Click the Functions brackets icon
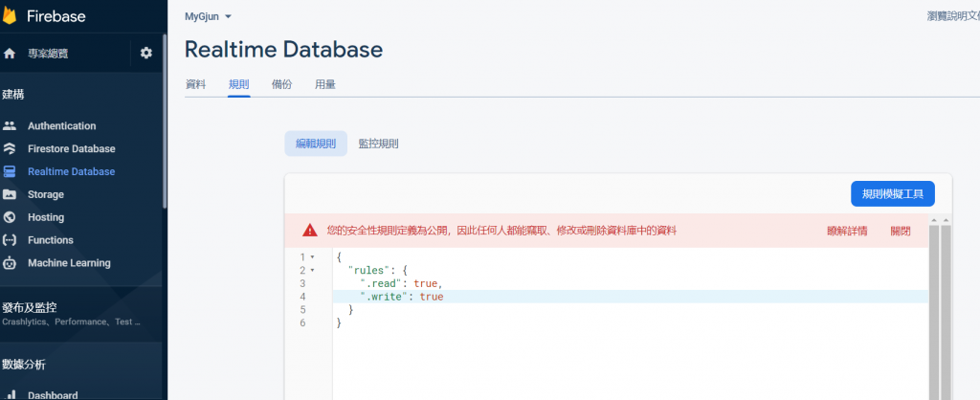The height and width of the screenshot is (400, 980). pos(10,240)
